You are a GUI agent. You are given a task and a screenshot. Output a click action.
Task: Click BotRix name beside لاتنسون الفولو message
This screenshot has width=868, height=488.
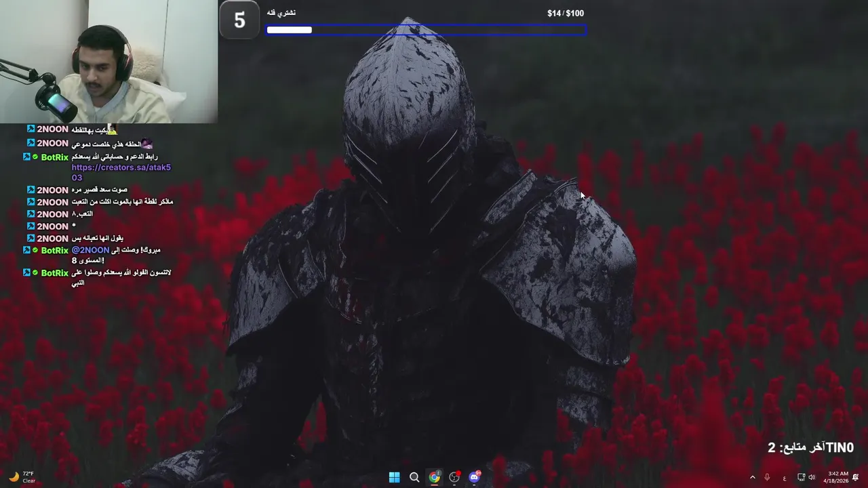(55, 273)
